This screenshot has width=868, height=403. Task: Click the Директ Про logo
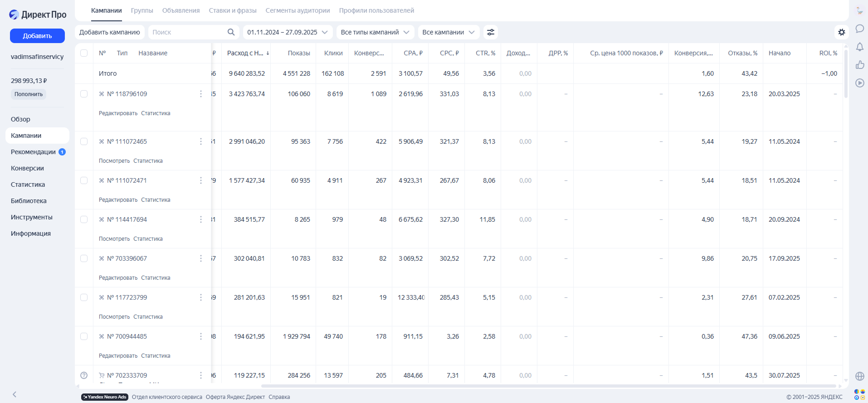[x=38, y=15]
